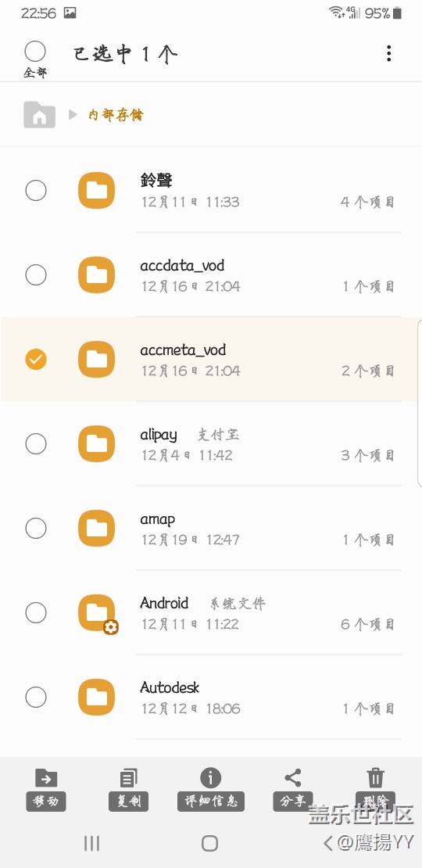Tap the Autodesk folder icon

pos(96,697)
